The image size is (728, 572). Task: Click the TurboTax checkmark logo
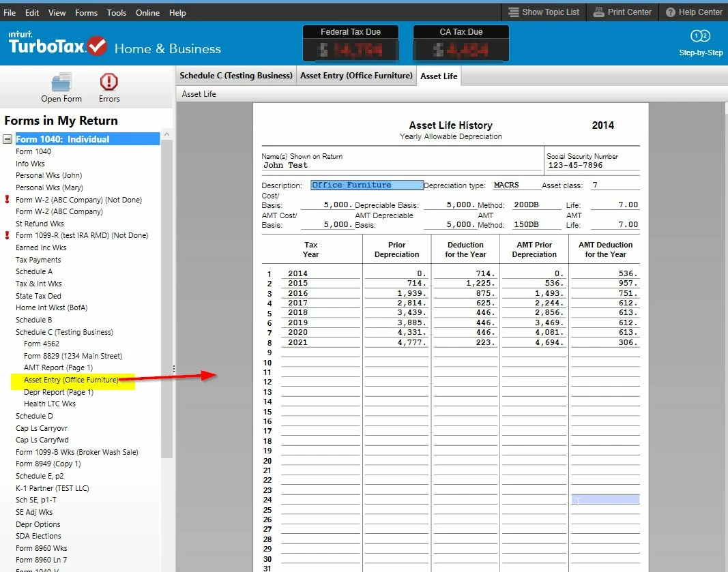(97, 46)
